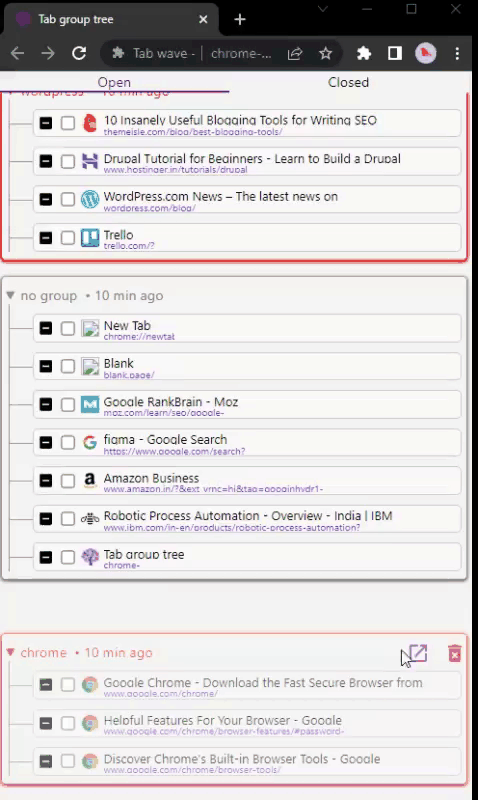The image size is (478, 800).
Task: Open a new browser tab
Action: (240, 19)
